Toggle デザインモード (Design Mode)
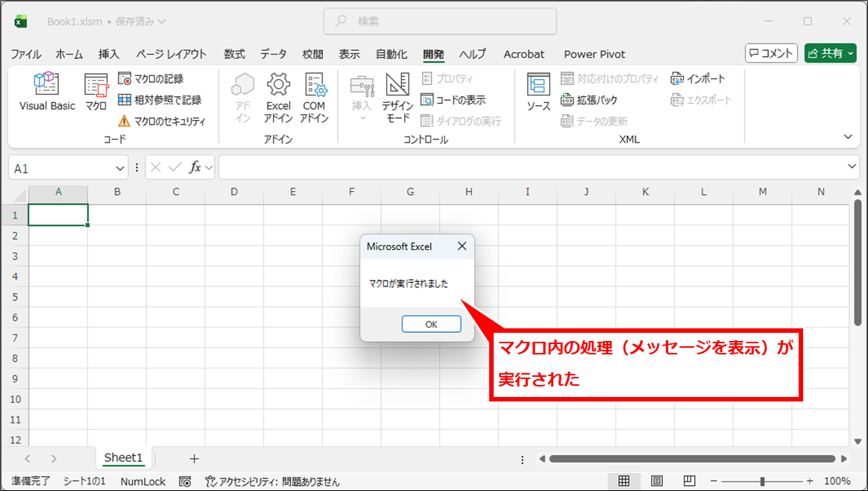The image size is (868, 491). pyautogui.click(x=397, y=98)
